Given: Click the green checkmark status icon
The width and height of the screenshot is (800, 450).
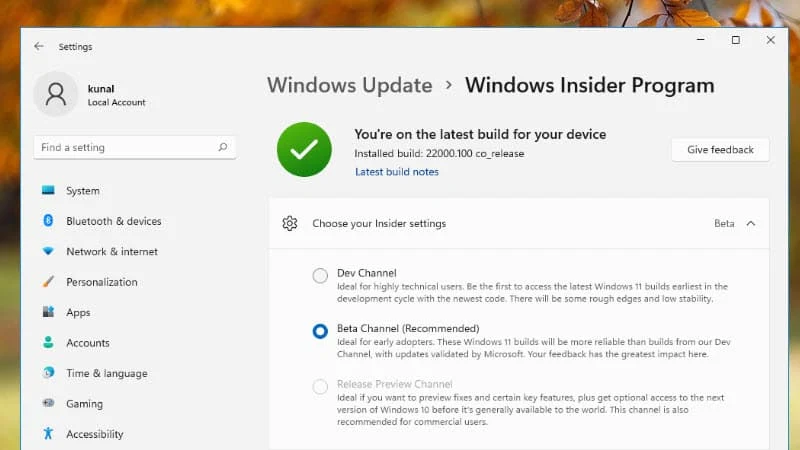Looking at the screenshot, I should pyautogui.click(x=304, y=149).
